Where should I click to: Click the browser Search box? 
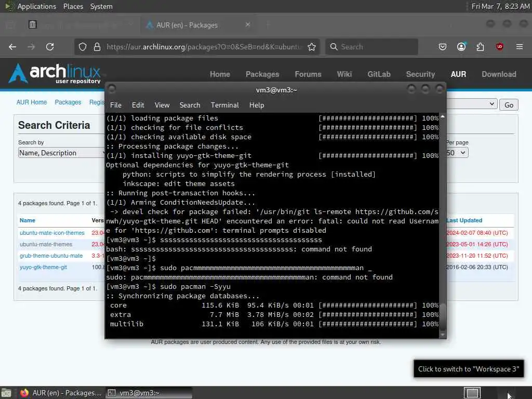[x=371, y=47]
